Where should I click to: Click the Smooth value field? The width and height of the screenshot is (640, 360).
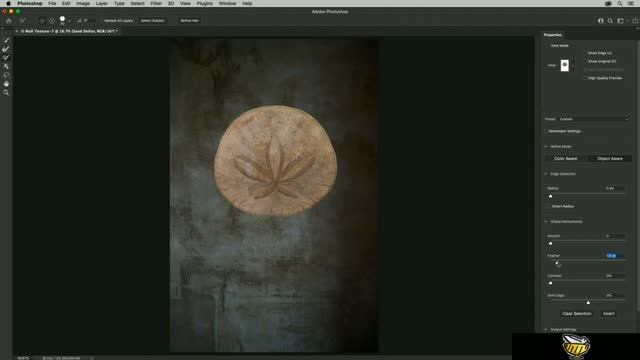click(x=614, y=236)
